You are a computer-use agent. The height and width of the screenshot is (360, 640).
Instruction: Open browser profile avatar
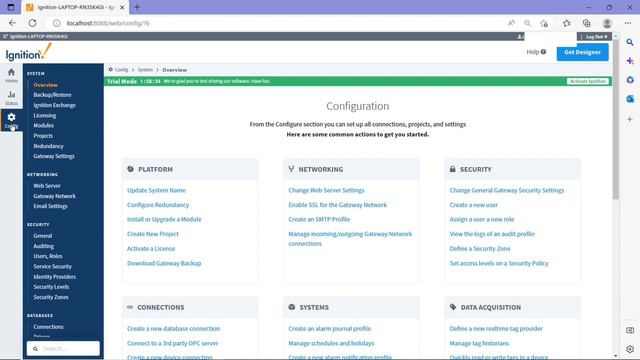607,23
